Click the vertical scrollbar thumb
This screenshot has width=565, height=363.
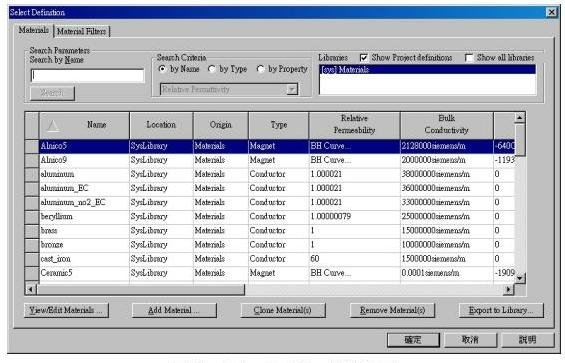point(520,140)
